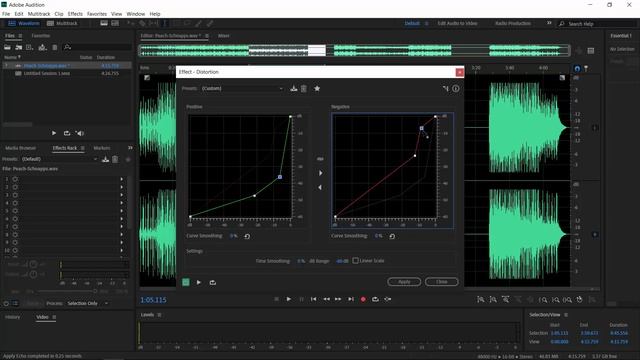The image size is (640, 360).
Task: Click the zoom in amplitude icon
Action: click(x=481, y=300)
